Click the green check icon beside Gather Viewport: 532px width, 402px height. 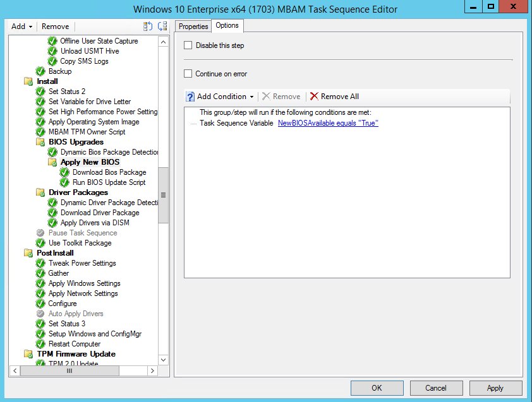(40, 273)
